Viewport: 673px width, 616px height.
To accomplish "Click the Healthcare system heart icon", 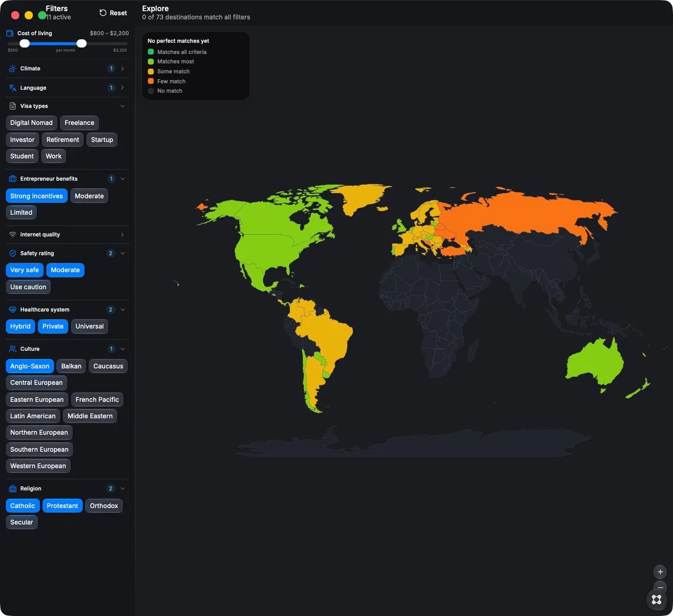I will [12, 310].
